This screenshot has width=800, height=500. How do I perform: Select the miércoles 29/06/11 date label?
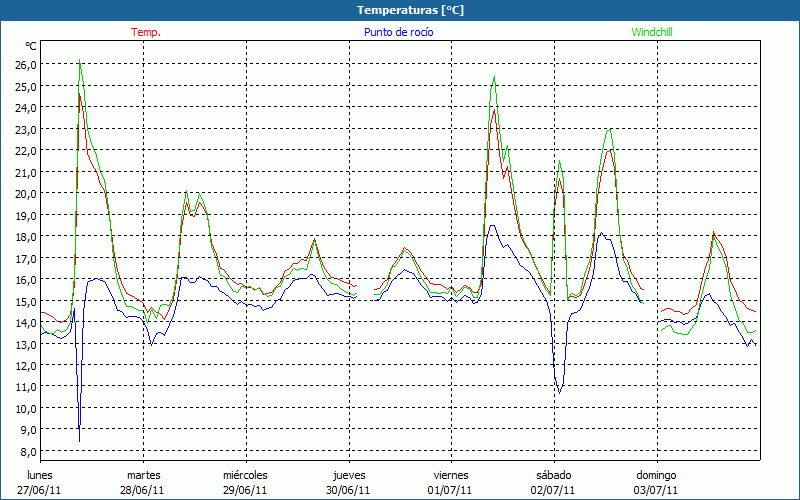point(245,482)
